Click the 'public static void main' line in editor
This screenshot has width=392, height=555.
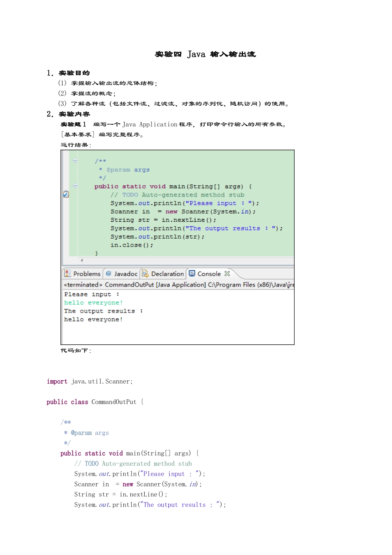(x=173, y=186)
